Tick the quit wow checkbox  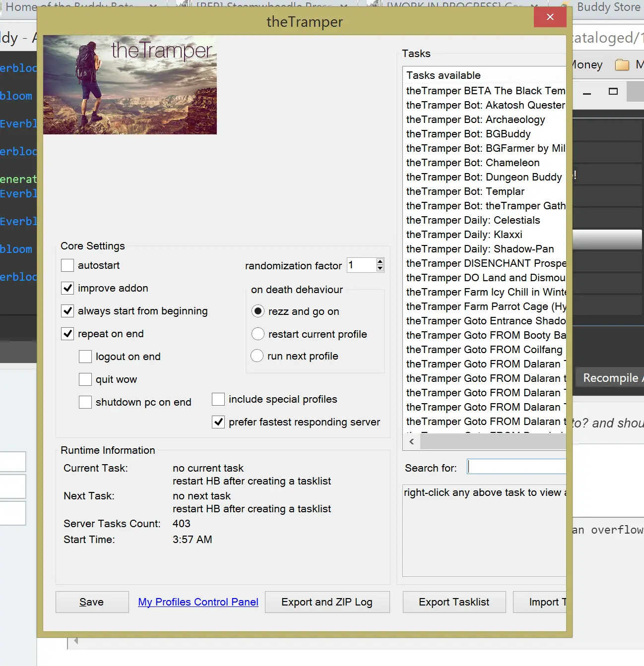point(85,379)
